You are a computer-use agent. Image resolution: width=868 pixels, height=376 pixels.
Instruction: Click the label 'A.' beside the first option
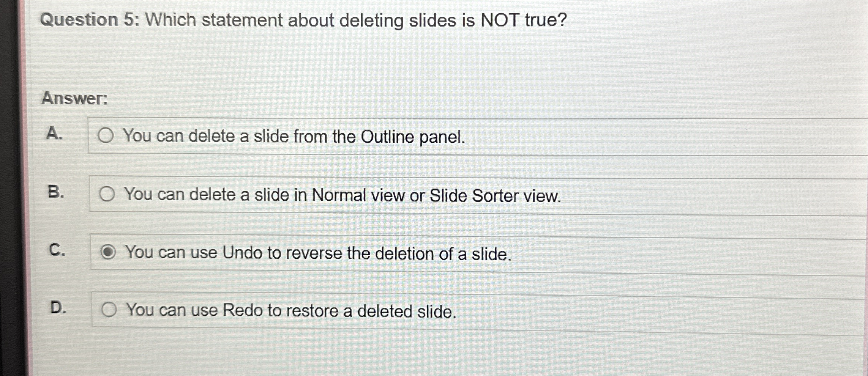[x=55, y=134]
